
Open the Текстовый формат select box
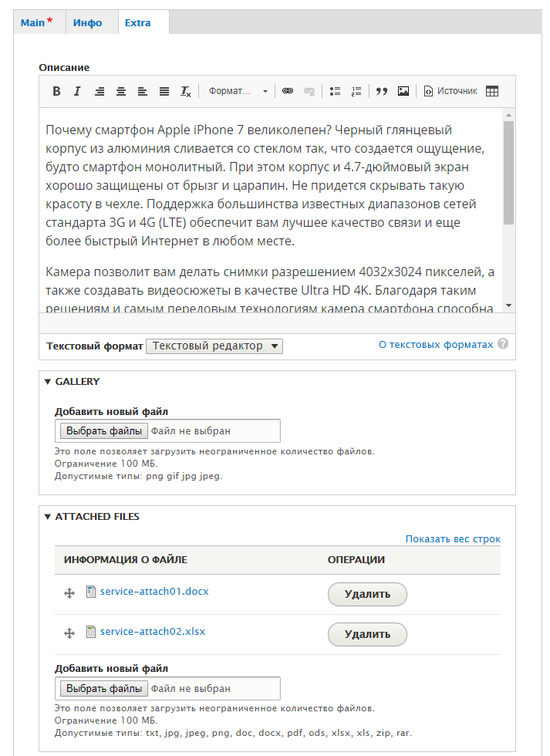(x=214, y=346)
